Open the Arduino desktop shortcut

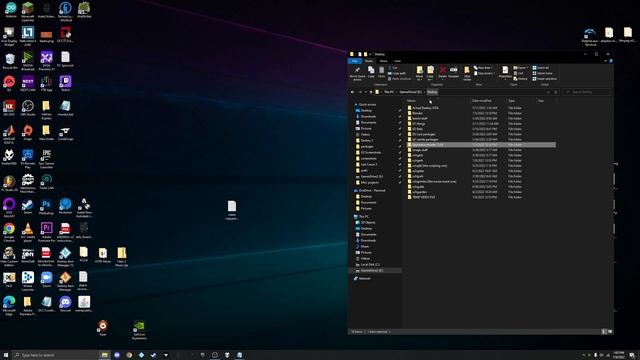pos(10,10)
